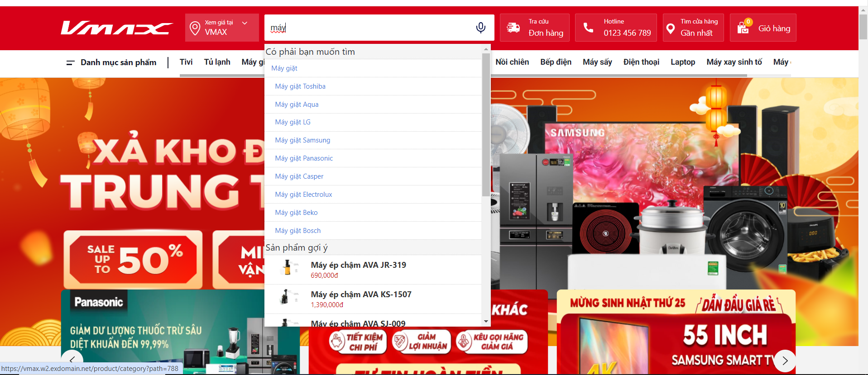Click the suggestion list scroll-up arrow
The width and height of the screenshot is (868, 375).
pyautogui.click(x=486, y=49)
